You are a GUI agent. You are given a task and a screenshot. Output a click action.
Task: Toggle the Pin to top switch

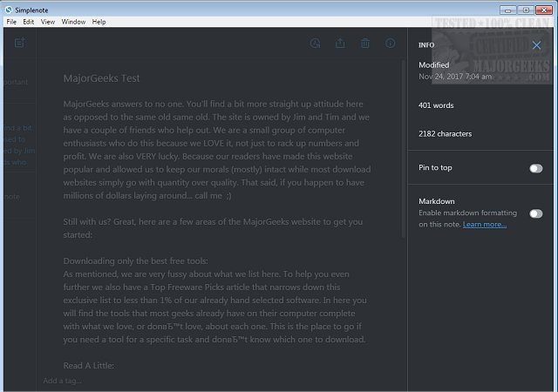pos(536,168)
